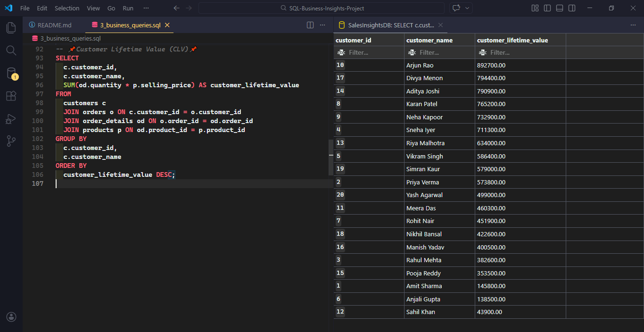Toggle the primary side bar
Screen dimensions: 644x332
coord(547,8)
